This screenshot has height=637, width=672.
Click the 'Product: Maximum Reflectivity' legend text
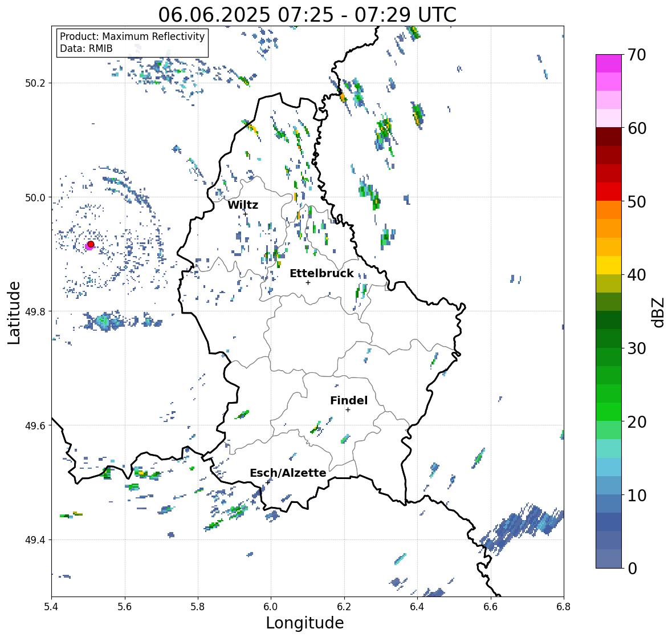(x=132, y=36)
